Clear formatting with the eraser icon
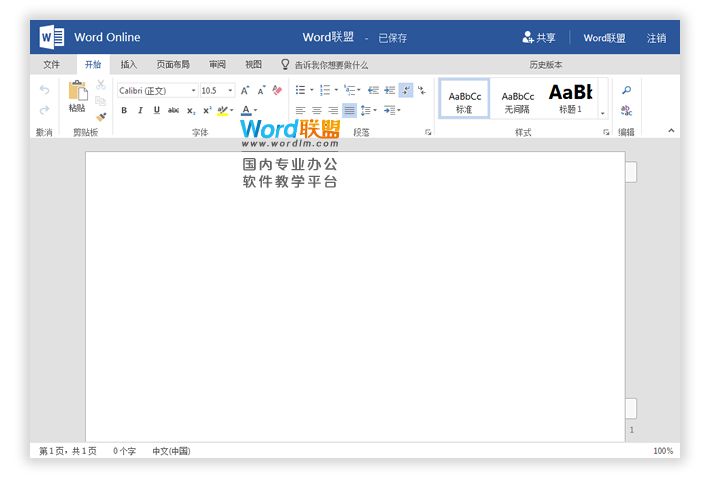Image resolution: width=710 pixels, height=485 pixels. pyautogui.click(x=277, y=91)
